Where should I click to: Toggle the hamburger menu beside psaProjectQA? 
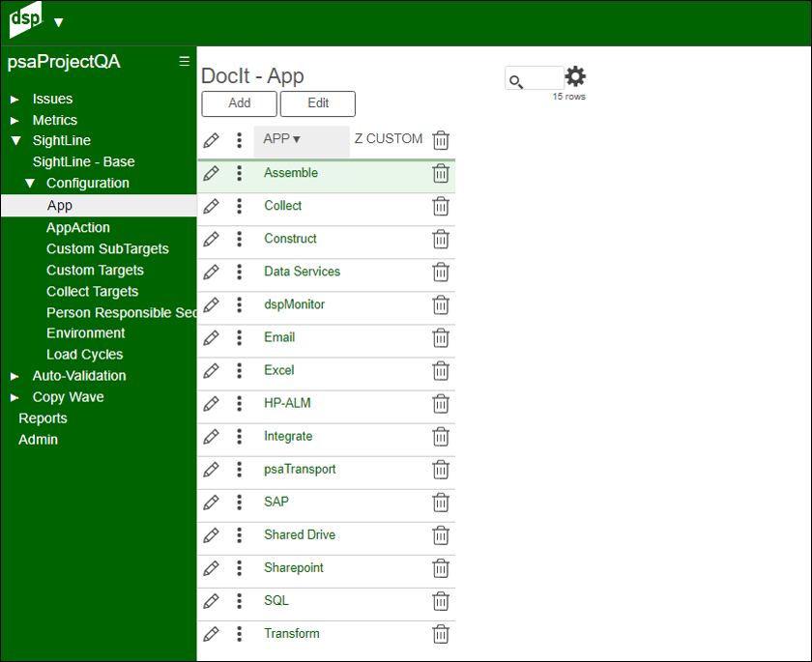[x=184, y=62]
